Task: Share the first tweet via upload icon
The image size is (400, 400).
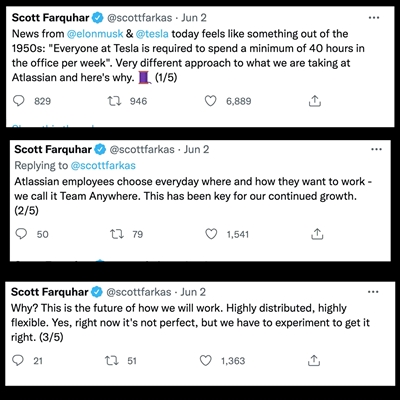Action: (x=314, y=101)
